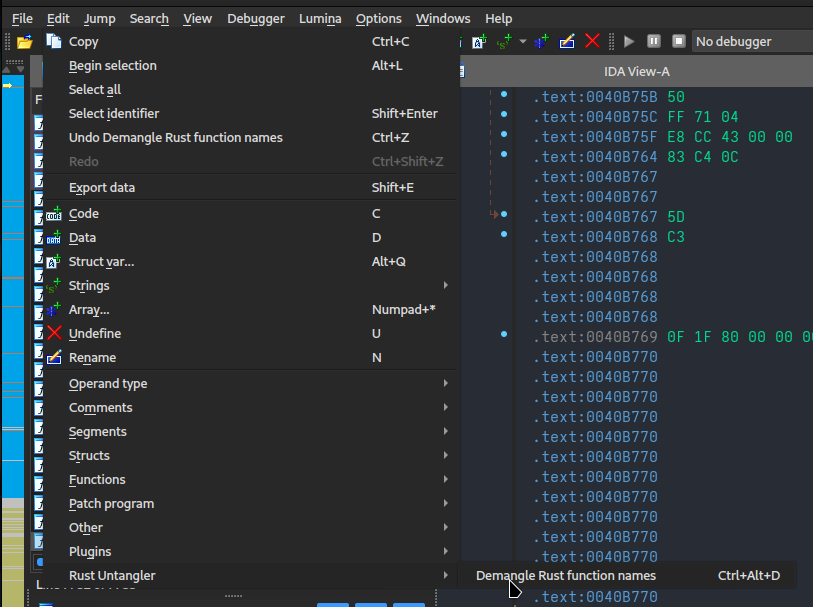Toggle breakpoint dot at .text:0040B75B
Image resolution: width=813 pixels, height=607 pixels.
point(504,94)
